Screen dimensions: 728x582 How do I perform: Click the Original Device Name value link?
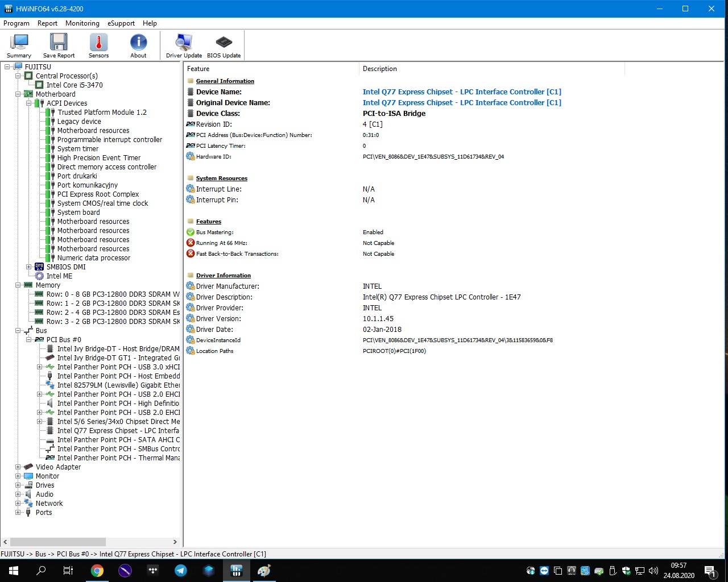461,103
